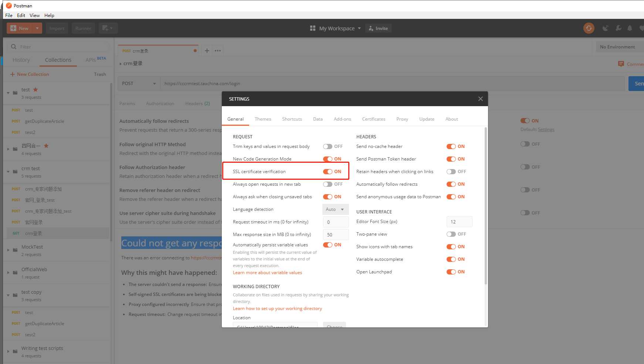644x364 pixels.
Task: Open the Language detection Auto dropdown
Action: pos(335,209)
